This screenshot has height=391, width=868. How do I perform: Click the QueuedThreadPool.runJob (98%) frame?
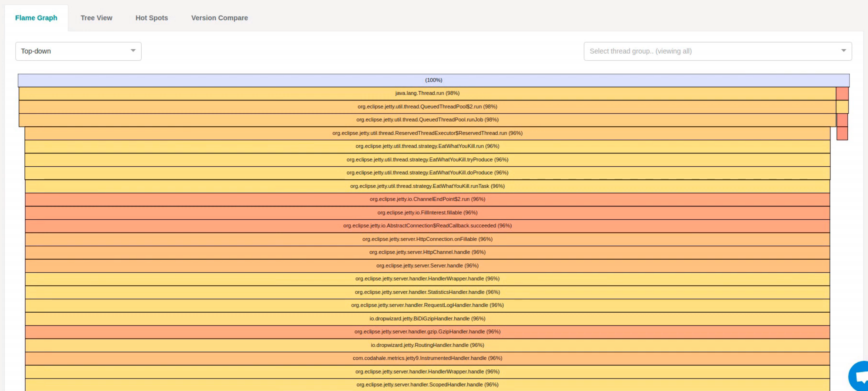click(x=427, y=120)
